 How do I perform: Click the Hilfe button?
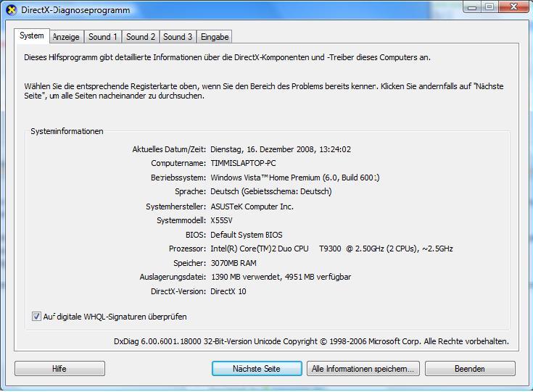pyautogui.click(x=59, y=369)
